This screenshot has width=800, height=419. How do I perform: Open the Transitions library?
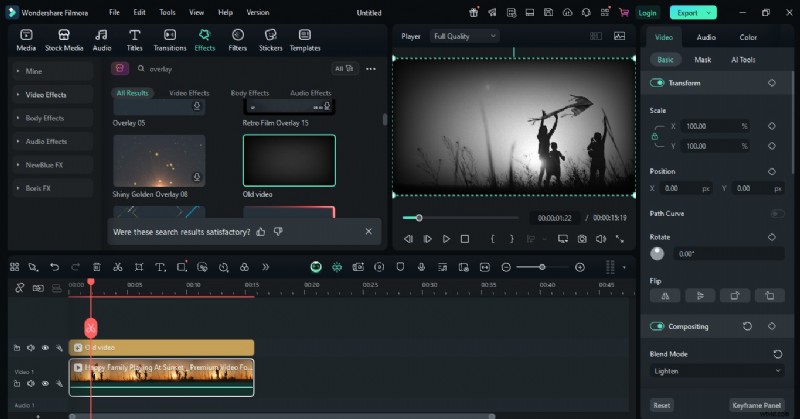point(170,40)
